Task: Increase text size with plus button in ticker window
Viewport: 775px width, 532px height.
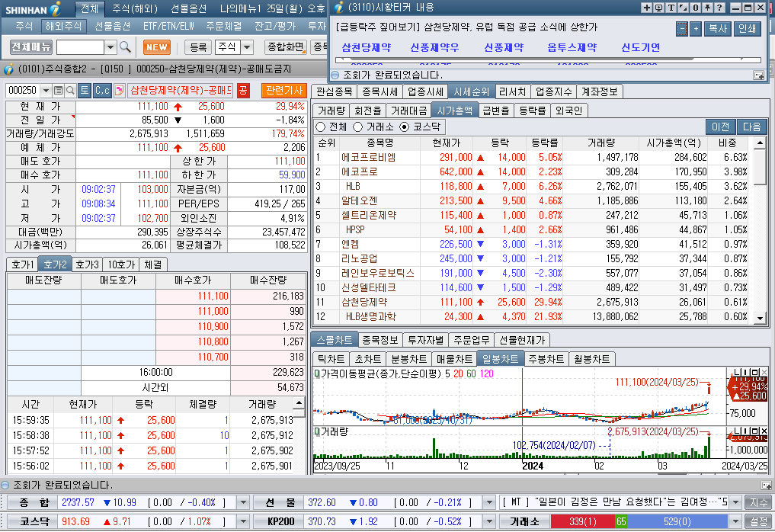Action: (696, 29)
